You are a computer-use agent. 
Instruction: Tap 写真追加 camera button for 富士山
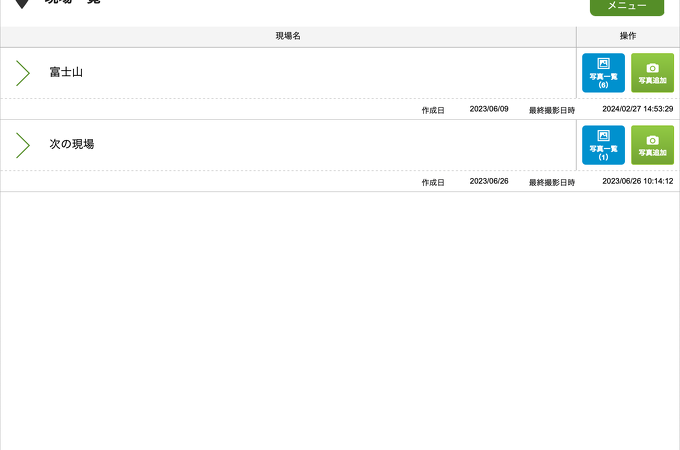[x=652, y=73]
